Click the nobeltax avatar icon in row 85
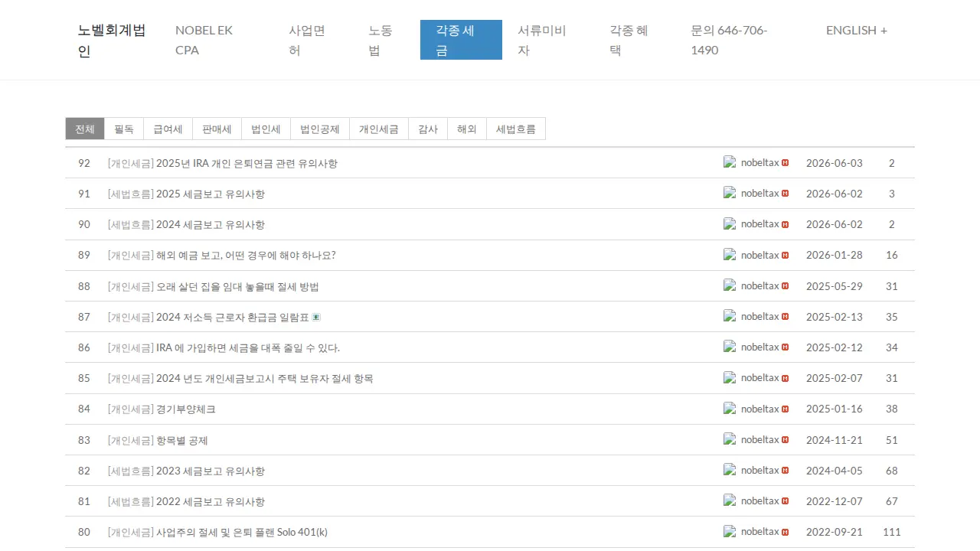The width and height of the screenshot is (980, 551). 730,377
